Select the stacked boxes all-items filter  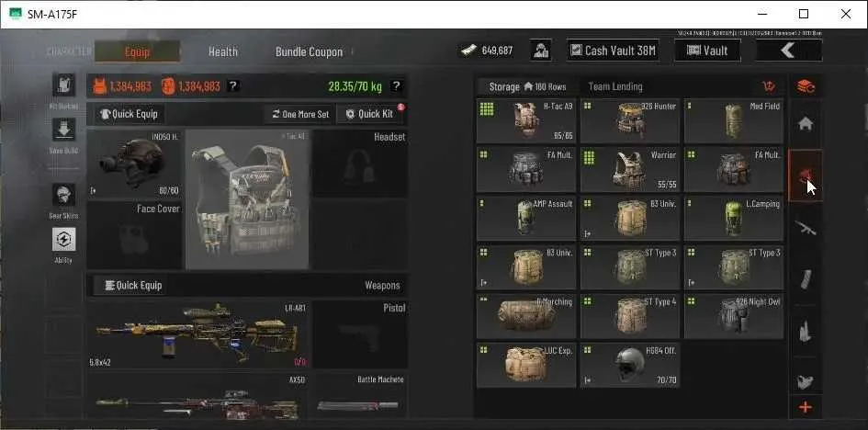click(x=806, y=86)
